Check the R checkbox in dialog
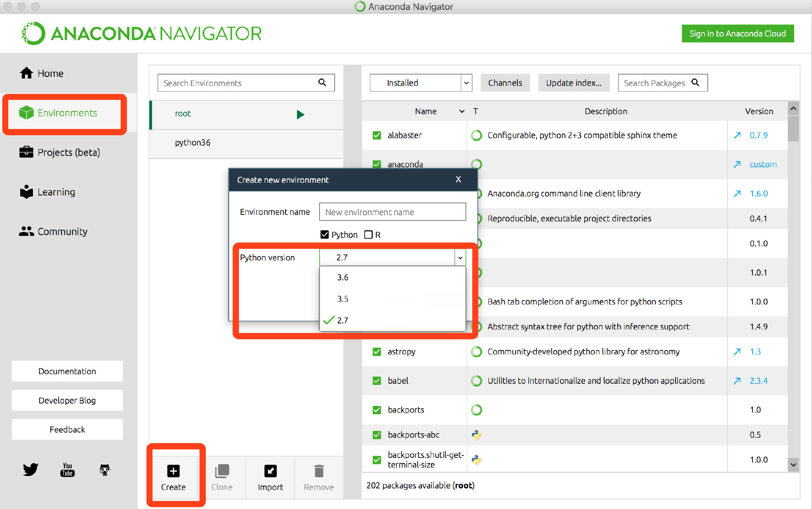Viewport: 812px width, 509px height. (368, 235)
